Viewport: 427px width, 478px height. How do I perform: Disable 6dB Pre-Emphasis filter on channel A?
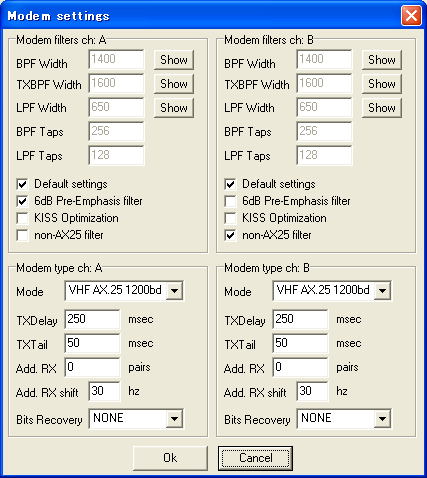click(22, 201)
